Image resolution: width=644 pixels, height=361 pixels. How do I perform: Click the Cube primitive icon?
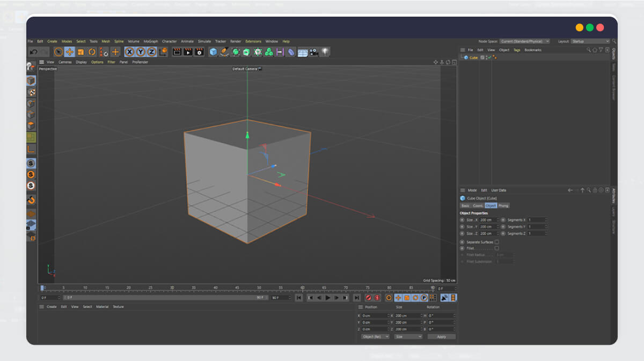(213, 51)
